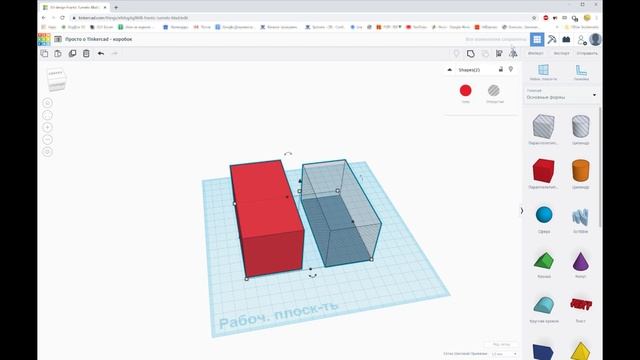
Task: Zoom in with the plus button
Action: (x=47, y=127)
